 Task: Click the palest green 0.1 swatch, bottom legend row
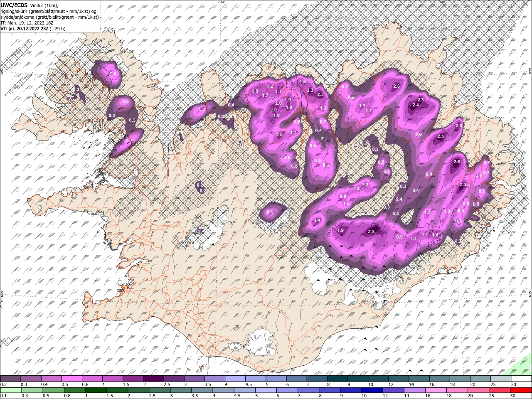click(x=11, y=390)
